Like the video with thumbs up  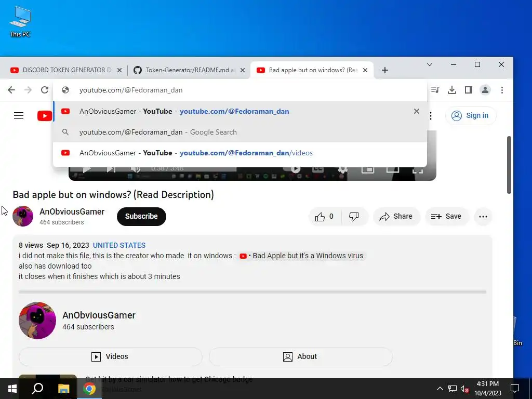(324, 217)
